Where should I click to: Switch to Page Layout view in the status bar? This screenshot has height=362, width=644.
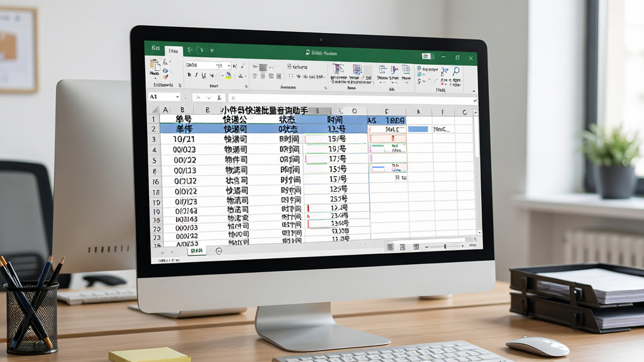402,246
